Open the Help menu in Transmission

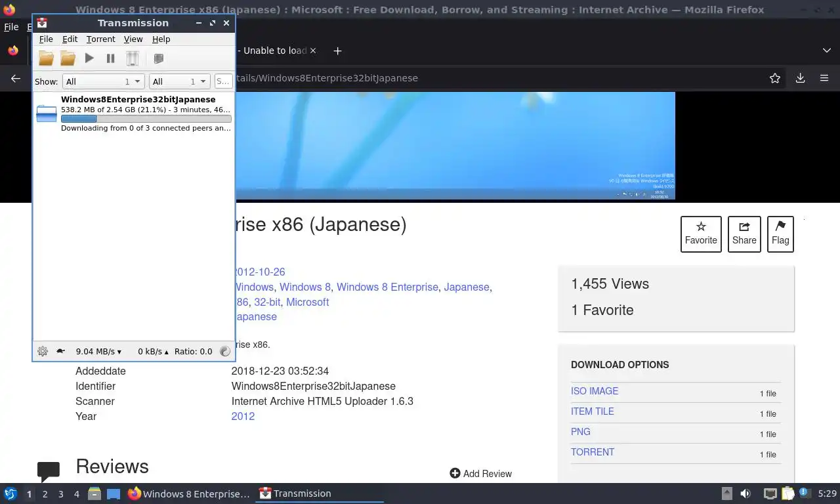tap(161, 39)
